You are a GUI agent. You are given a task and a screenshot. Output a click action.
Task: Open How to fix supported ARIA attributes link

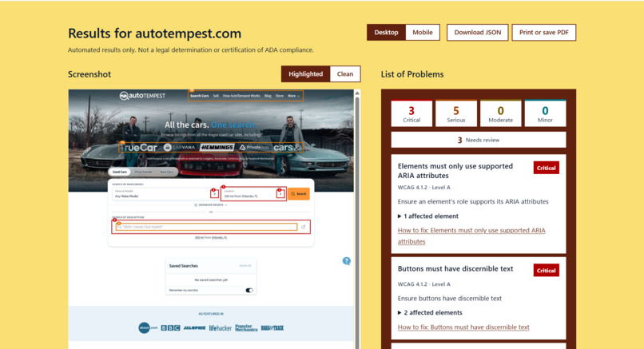coord(471,236)
